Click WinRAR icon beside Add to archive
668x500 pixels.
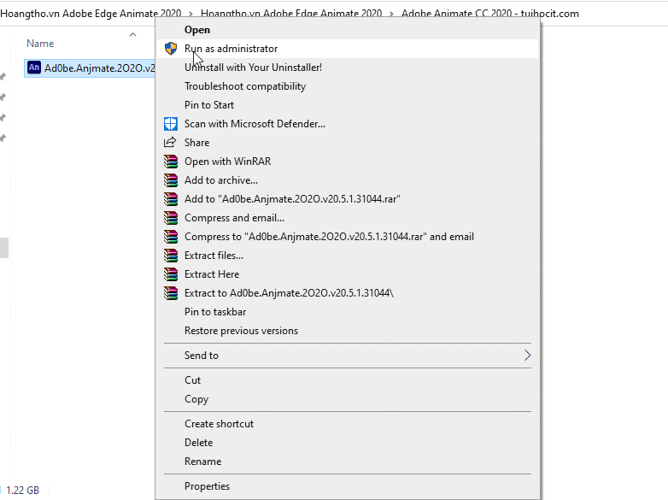[x=171, y=180]
